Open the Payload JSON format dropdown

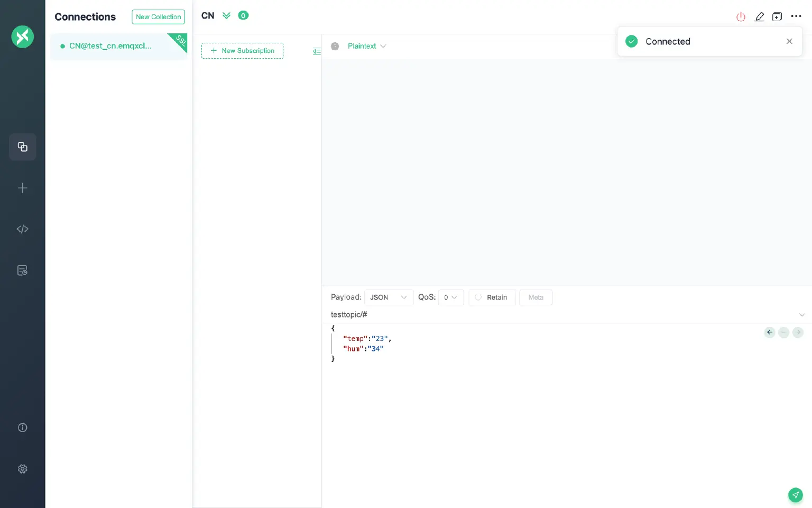coord(389,297)
